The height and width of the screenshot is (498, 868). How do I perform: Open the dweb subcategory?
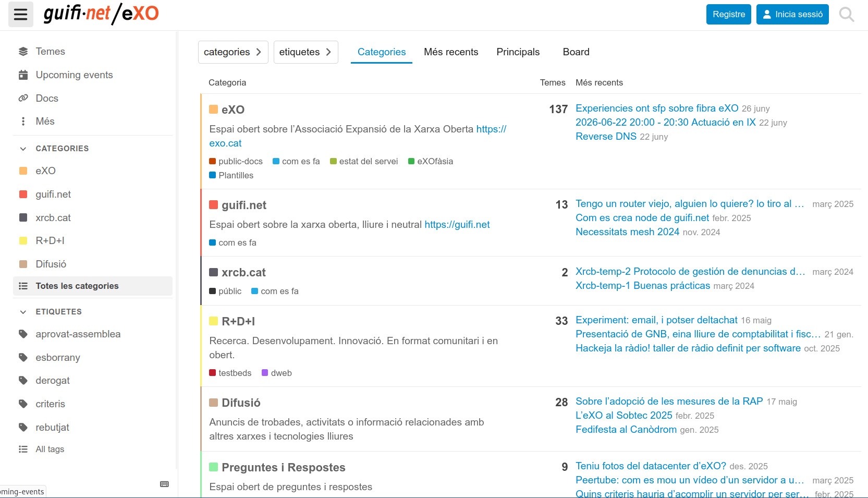(x=277, y=373)
